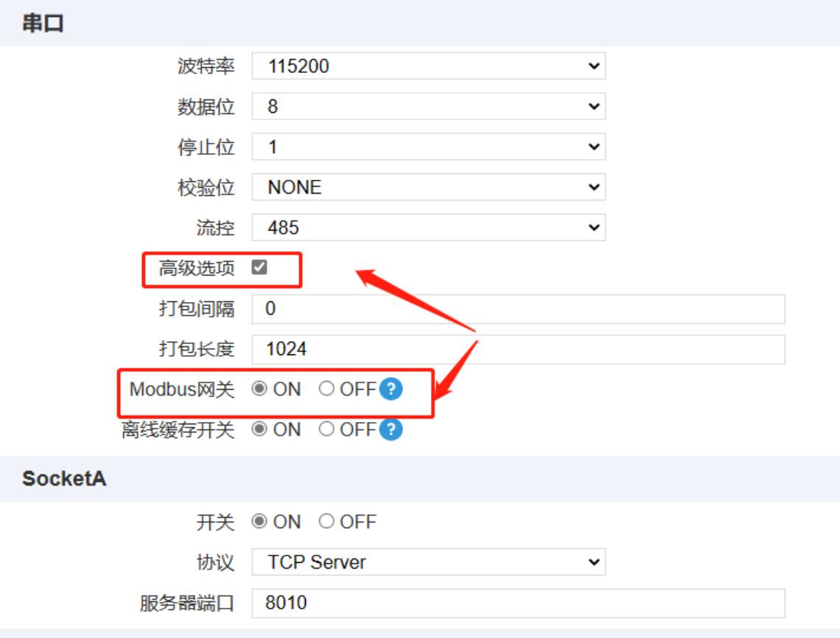Turn SocketA 开关 to OFF

tap(326, 522)
